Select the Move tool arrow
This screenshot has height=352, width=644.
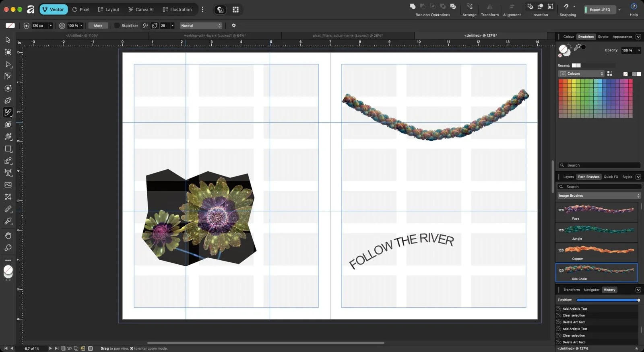pyautogui.click(x=8, y=40)
